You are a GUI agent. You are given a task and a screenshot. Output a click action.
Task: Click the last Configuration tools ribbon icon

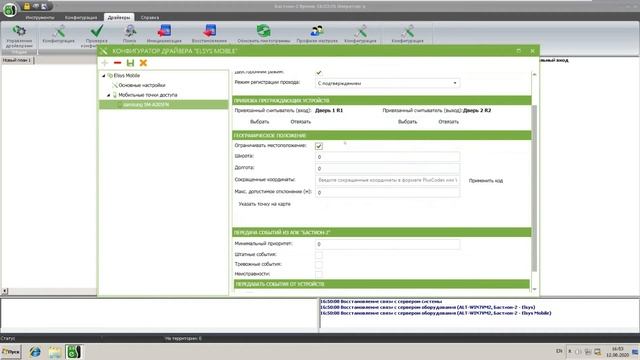click(x=407, y=31)
